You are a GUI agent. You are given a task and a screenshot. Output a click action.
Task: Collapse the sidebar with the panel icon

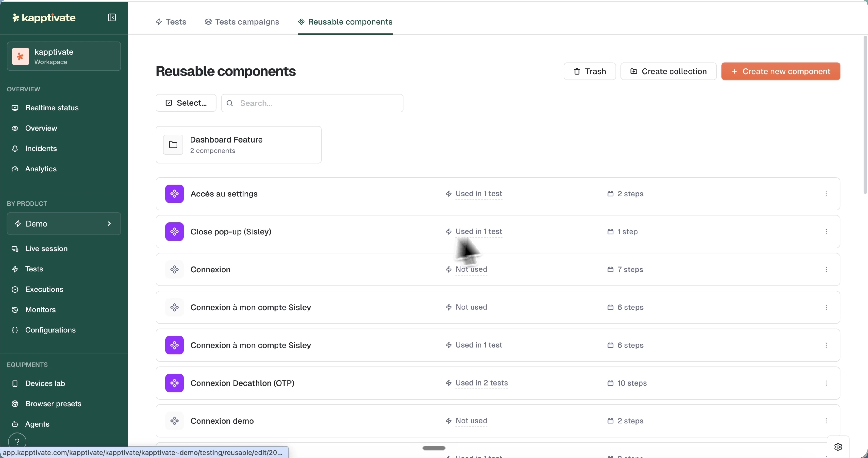[112, 18]
